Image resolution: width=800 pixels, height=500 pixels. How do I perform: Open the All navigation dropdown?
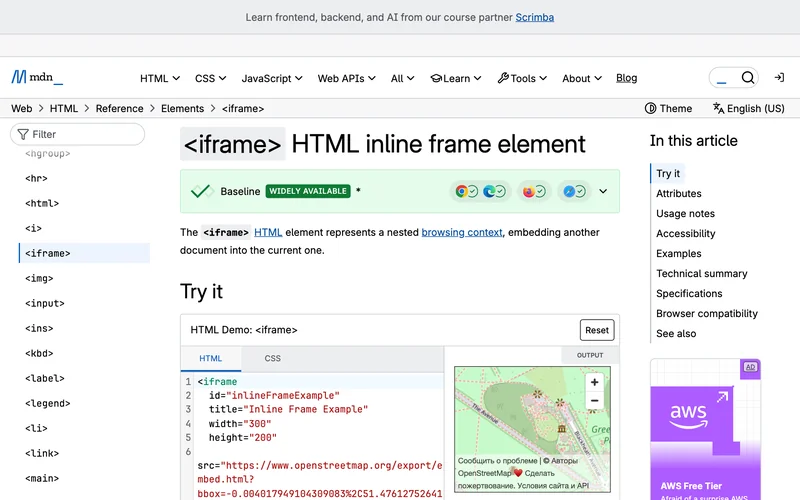tap(403, 78)
